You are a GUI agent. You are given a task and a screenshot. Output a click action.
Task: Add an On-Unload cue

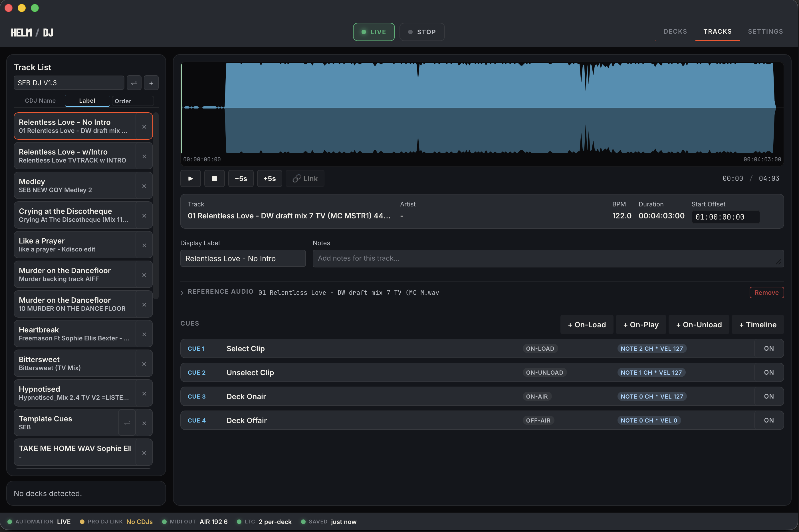tap(699, 325)
